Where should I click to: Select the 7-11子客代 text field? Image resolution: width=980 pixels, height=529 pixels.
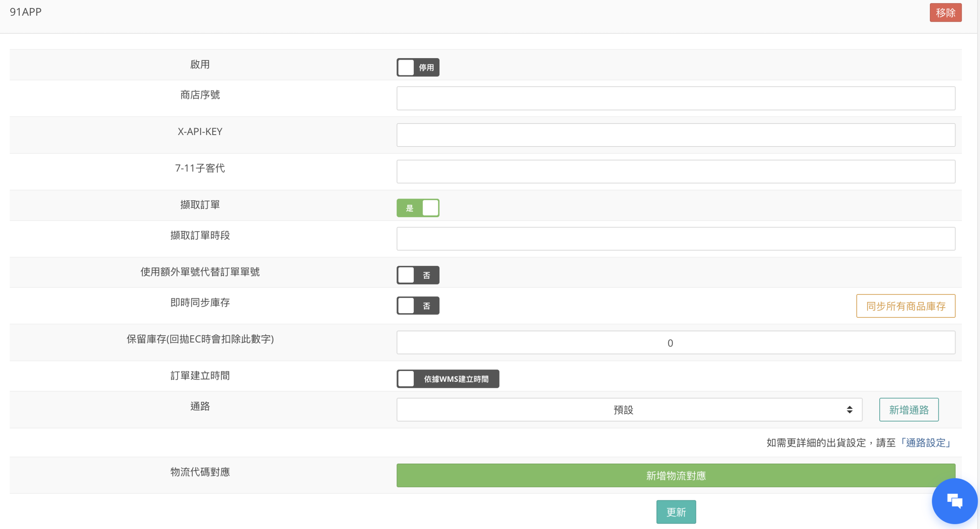(x=676, y=171)
